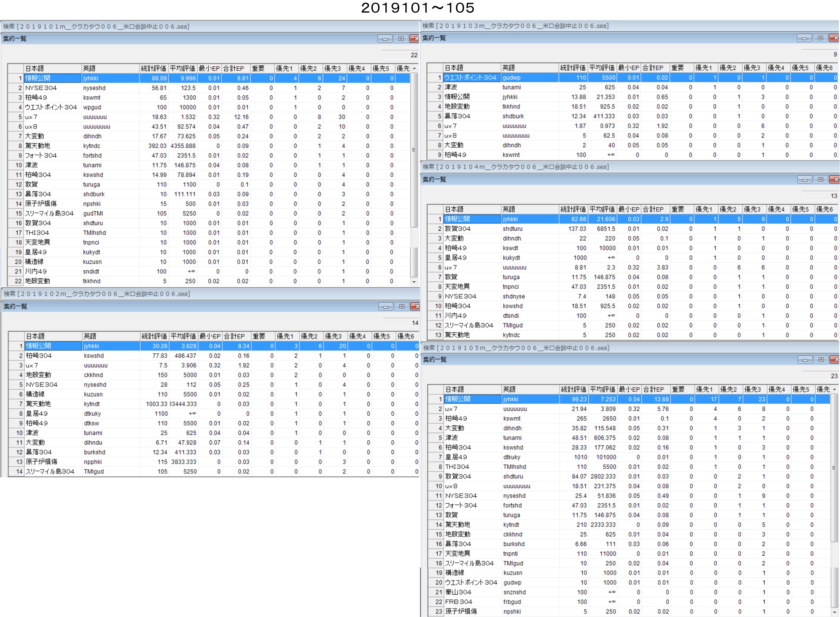840x617 pixels.
Task: Maximize the 2019102m 集約一覧 window
Action: tap(401, 307)
